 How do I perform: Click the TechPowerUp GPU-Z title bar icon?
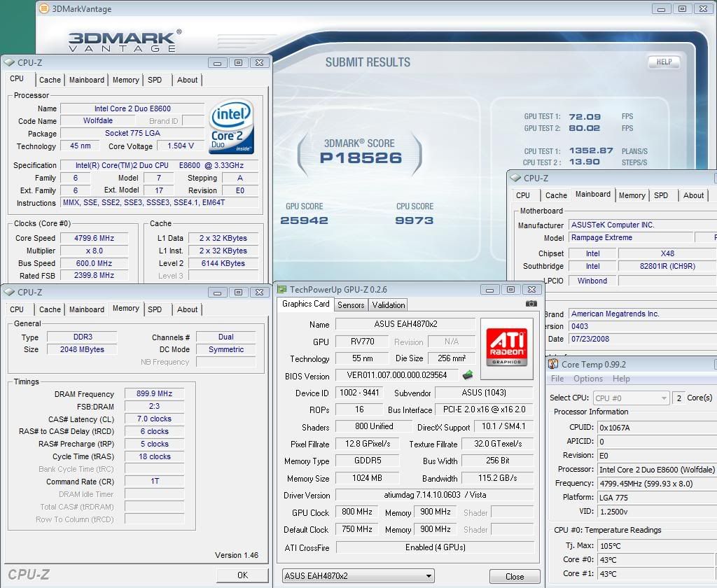click(x=281, y=289)
